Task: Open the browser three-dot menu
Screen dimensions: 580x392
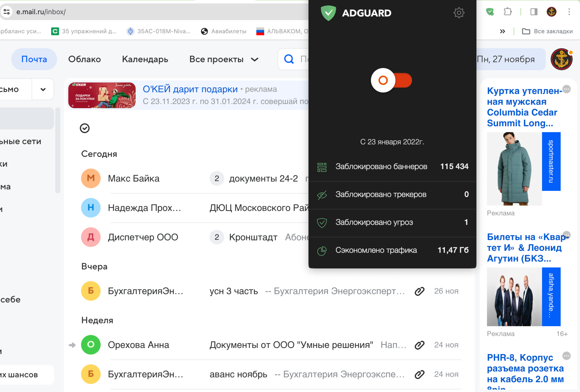Action: 569,12
